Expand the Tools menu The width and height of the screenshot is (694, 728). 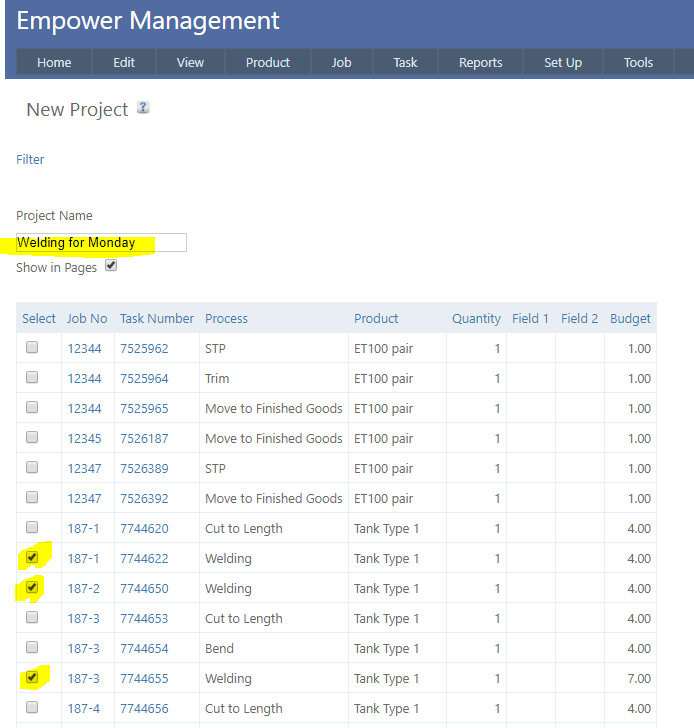click(x=638, y=62)
